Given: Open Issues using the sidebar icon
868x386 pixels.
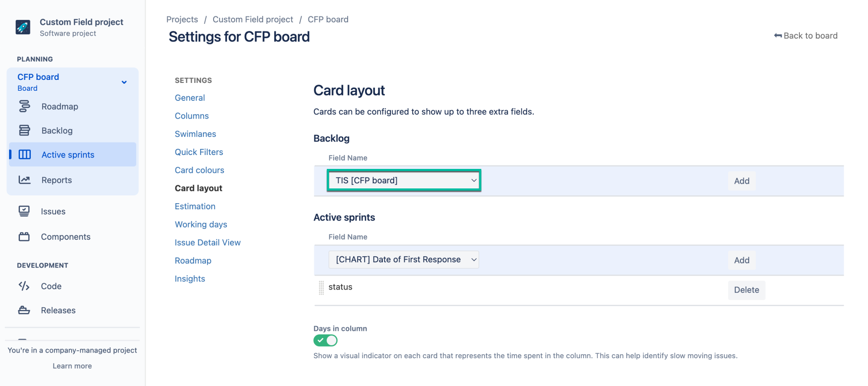Looking at the screenshot, I should (x=25, y=211).
